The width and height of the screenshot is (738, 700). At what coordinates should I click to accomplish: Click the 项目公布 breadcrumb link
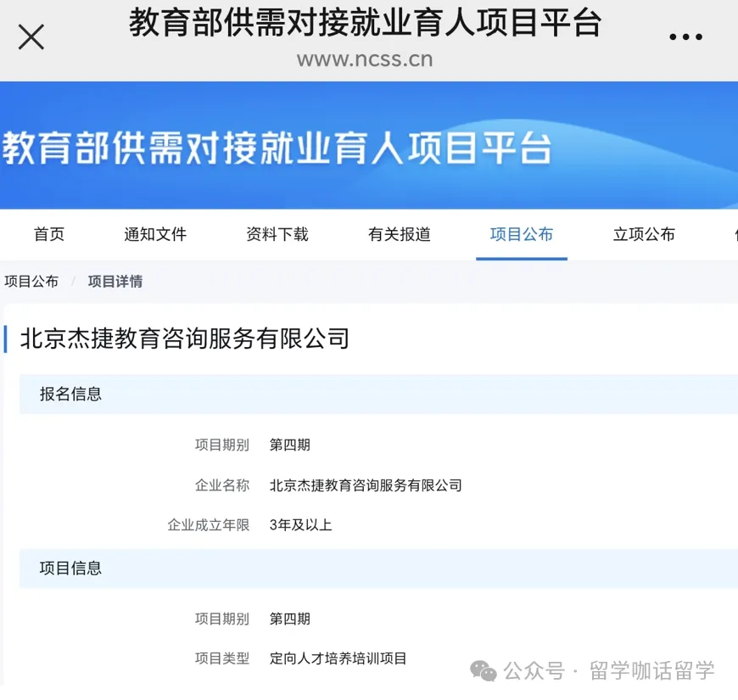31,282
